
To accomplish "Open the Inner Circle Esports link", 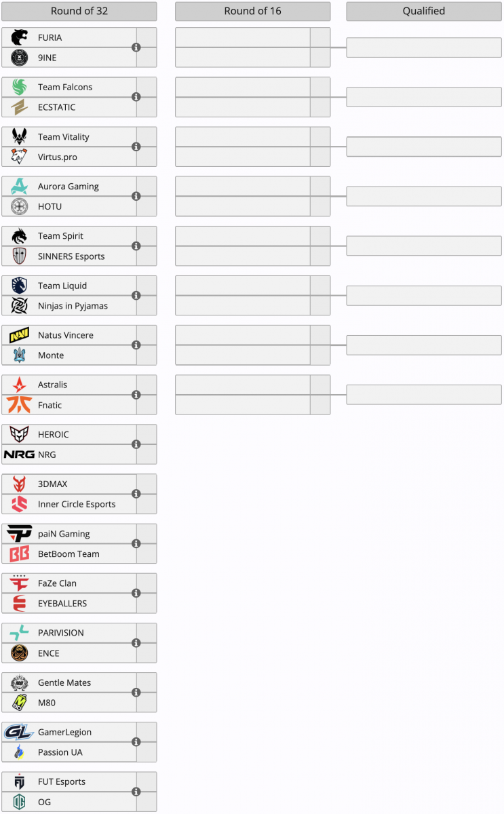I will [x=77, y=504].
